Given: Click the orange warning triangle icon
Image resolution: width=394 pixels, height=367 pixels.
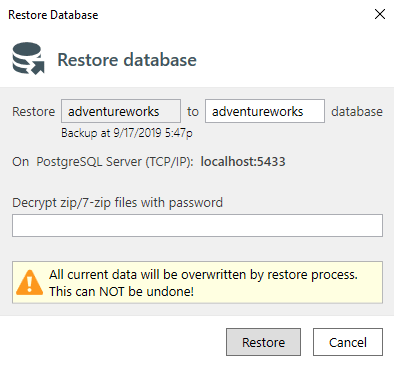Looking at the screenshot, I should (x=29, y=282).
